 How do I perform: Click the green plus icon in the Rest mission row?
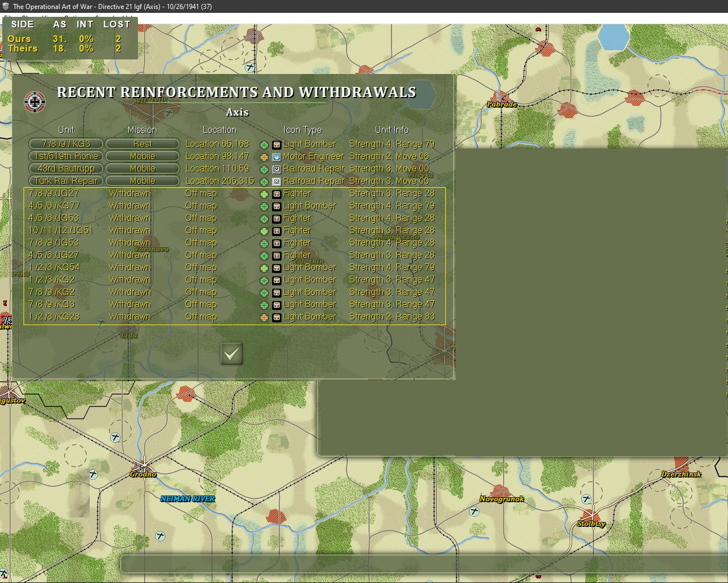[x=264, y=145]
